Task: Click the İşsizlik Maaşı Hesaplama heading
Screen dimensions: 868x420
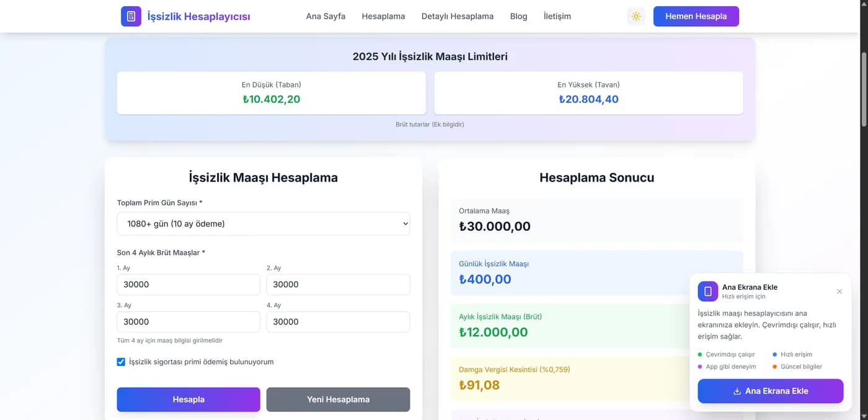Action: pos(263,177)
